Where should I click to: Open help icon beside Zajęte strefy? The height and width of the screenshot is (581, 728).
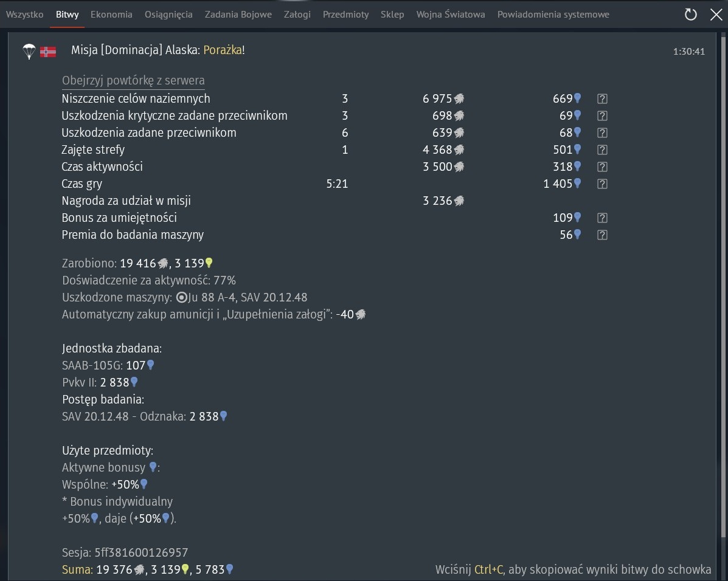coord(602,150)
